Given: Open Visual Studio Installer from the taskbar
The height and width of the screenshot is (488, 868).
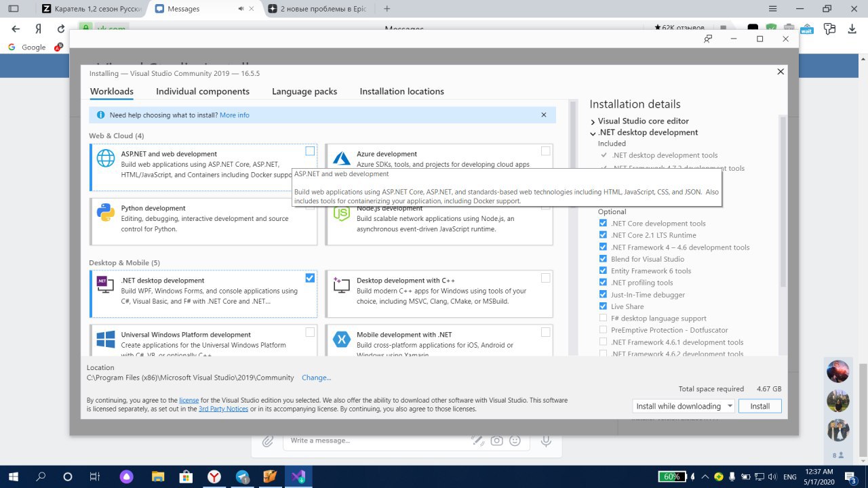Looking at the screenshot, I should point(298,476).
